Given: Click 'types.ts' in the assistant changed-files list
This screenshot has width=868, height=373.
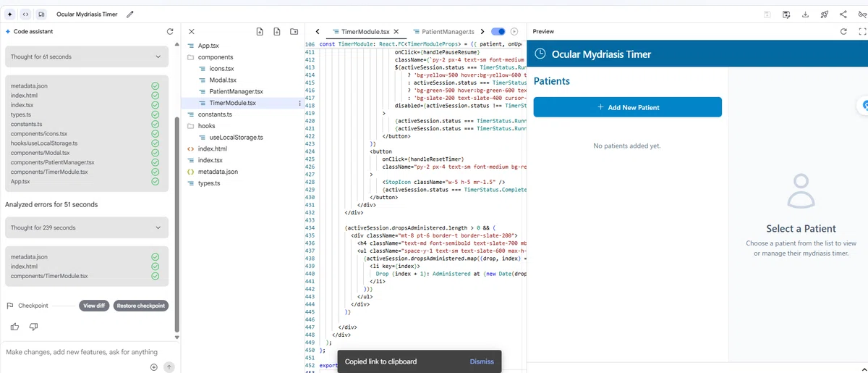Looking at the screenshot, I should (21, 114).
